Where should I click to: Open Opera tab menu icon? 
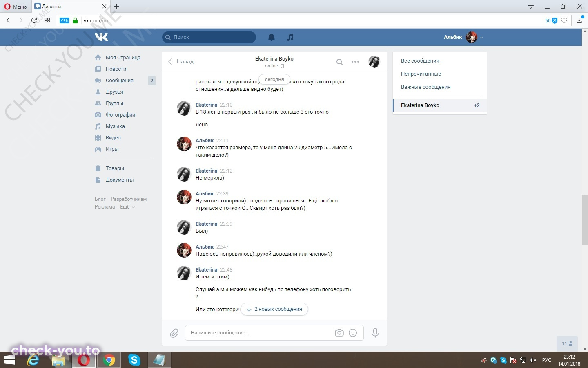point(531,6)
